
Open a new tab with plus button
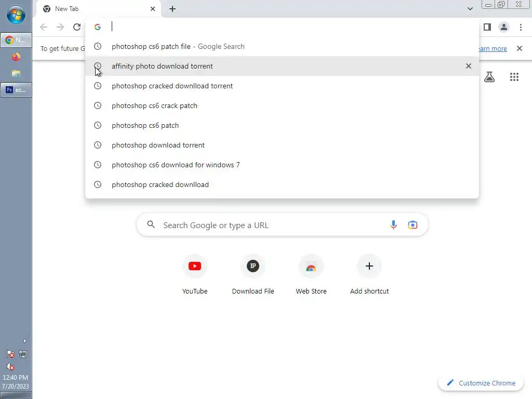click(172, 9)
